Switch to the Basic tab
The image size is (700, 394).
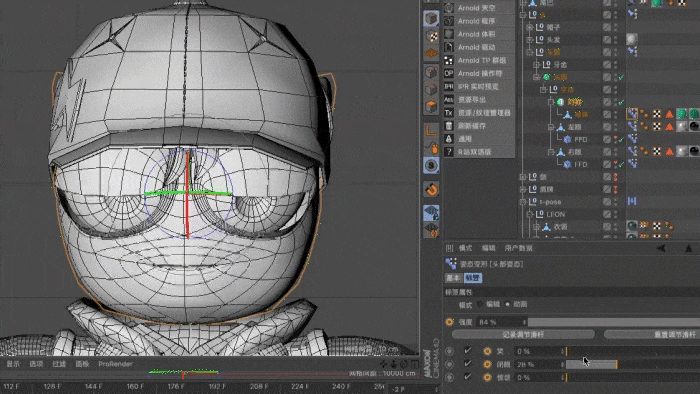pyautogui.click(x=454, y=278)
